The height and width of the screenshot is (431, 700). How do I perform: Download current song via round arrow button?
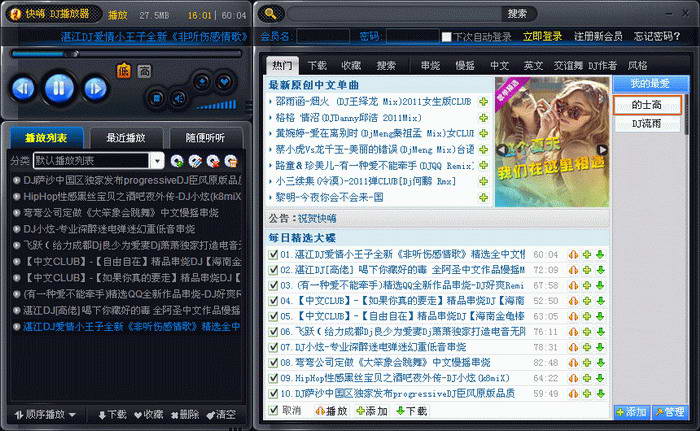(x=201, y=82)
